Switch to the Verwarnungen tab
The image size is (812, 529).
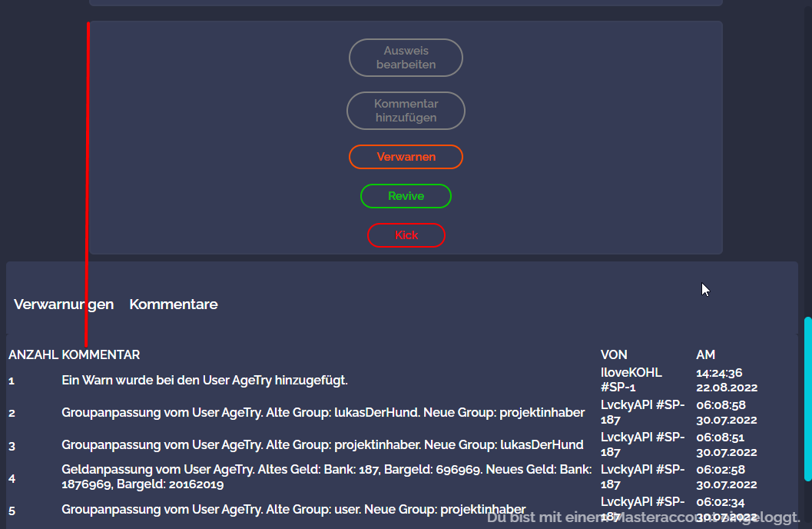pos(64,304)
